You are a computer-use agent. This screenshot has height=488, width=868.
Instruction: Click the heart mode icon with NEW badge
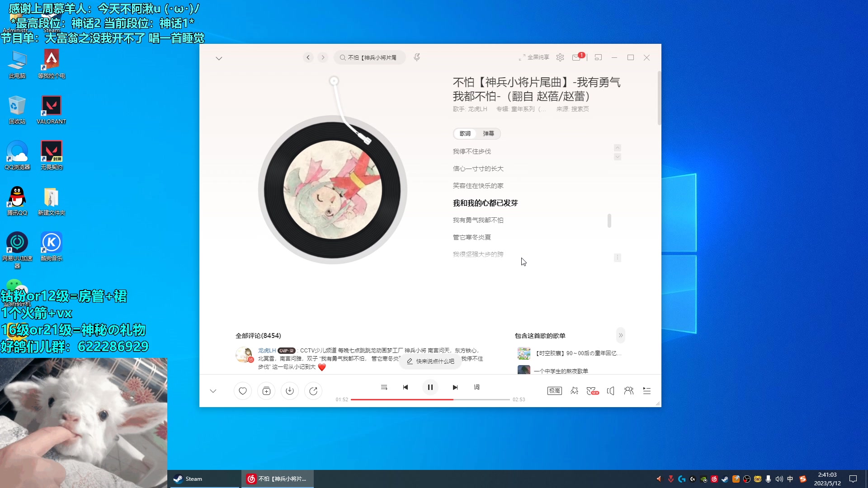[x=592, y=391]
